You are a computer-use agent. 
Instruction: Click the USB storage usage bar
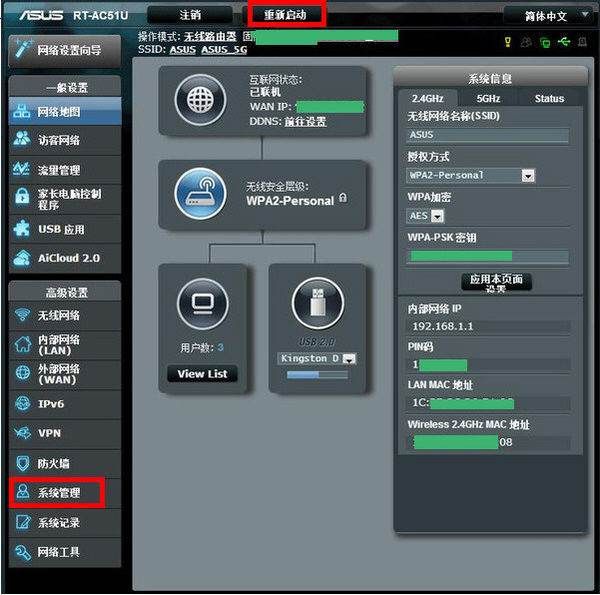318,375
